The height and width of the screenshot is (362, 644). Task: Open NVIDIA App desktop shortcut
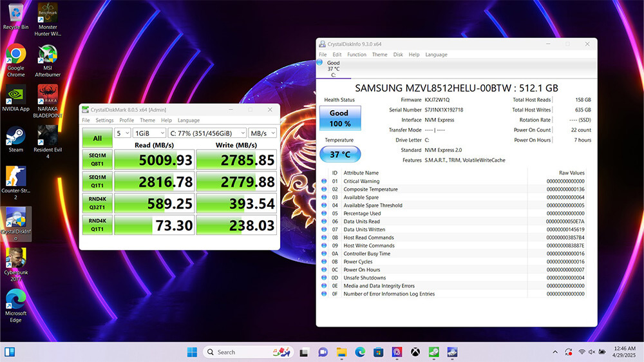(x=15, y=98)
